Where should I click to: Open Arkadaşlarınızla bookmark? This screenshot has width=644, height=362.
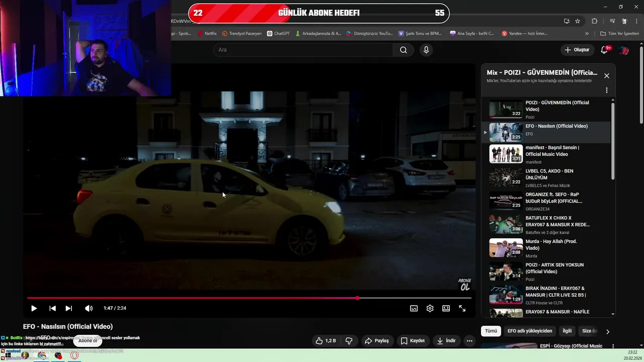tap(318, 34)
